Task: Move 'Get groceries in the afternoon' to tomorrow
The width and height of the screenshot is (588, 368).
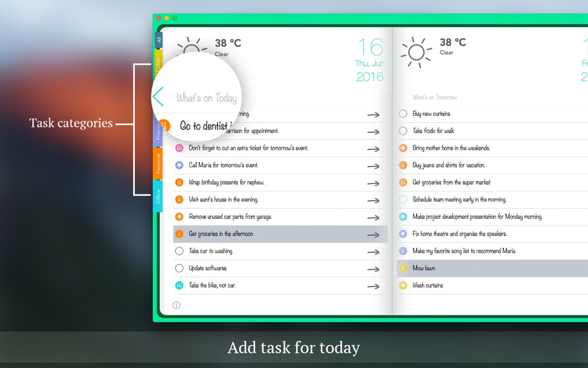Action: (x=373, y=235)
